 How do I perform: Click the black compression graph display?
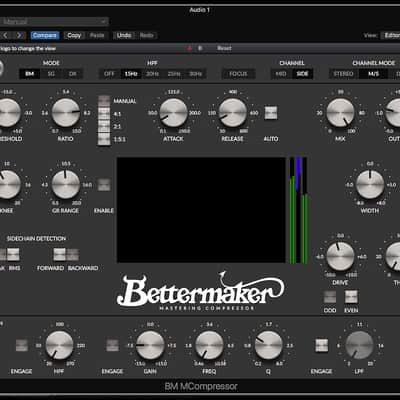tap(201, 210)
